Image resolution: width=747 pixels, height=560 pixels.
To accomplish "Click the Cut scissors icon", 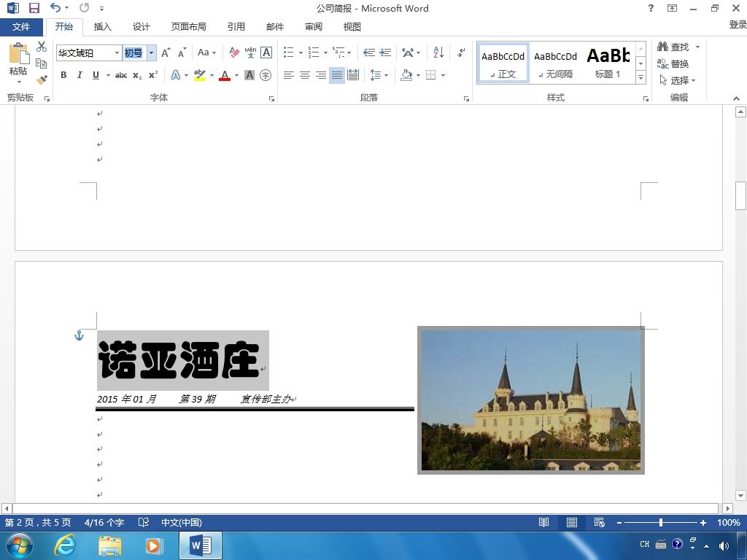I will tap(42, 47).
